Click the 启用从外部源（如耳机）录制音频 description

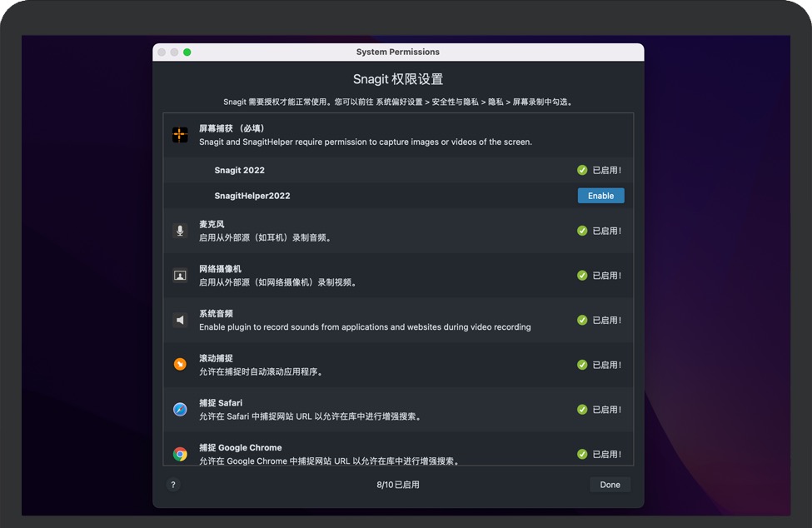(x=266, y=237)
